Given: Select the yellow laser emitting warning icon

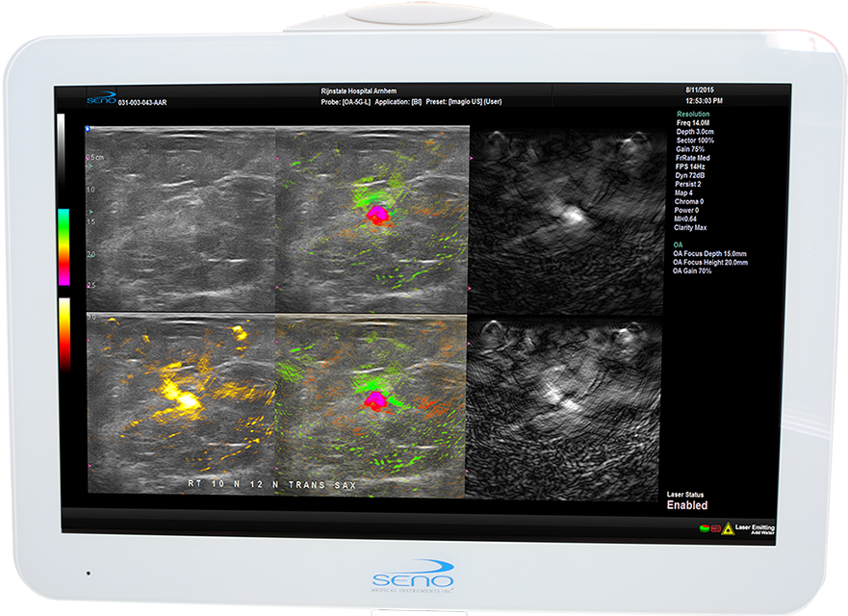Looking at the screenshot, I should coord(729,528).
